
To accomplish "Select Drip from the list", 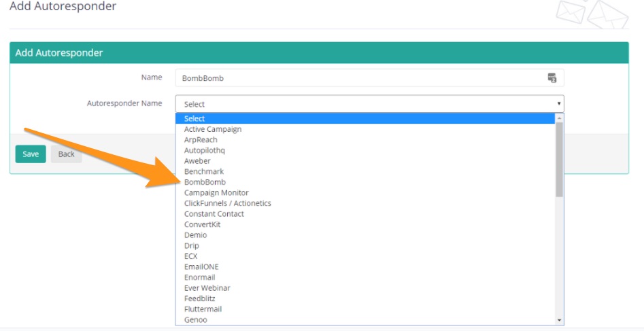I will coord(365,245).
